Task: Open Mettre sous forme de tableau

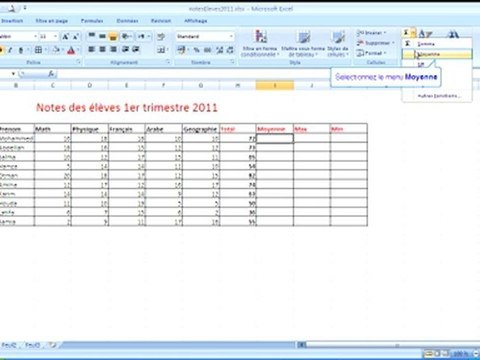Action: point(303,43)
